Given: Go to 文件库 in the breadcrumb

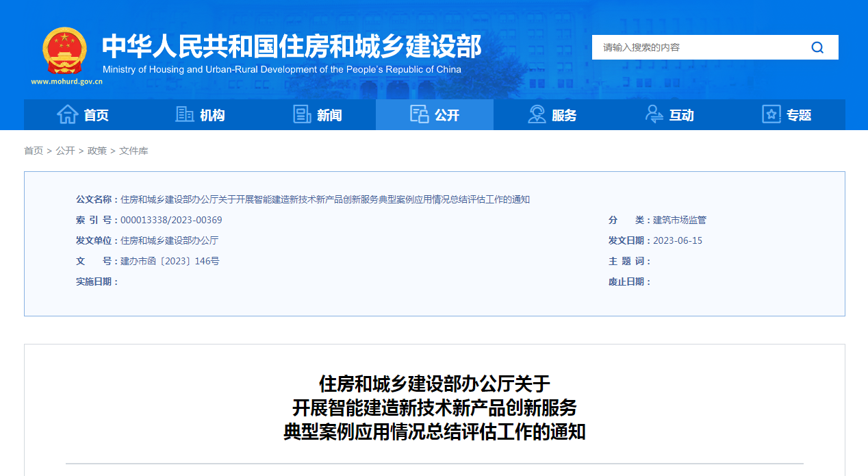Looking at the screenshot, I should tap(133, 151).
